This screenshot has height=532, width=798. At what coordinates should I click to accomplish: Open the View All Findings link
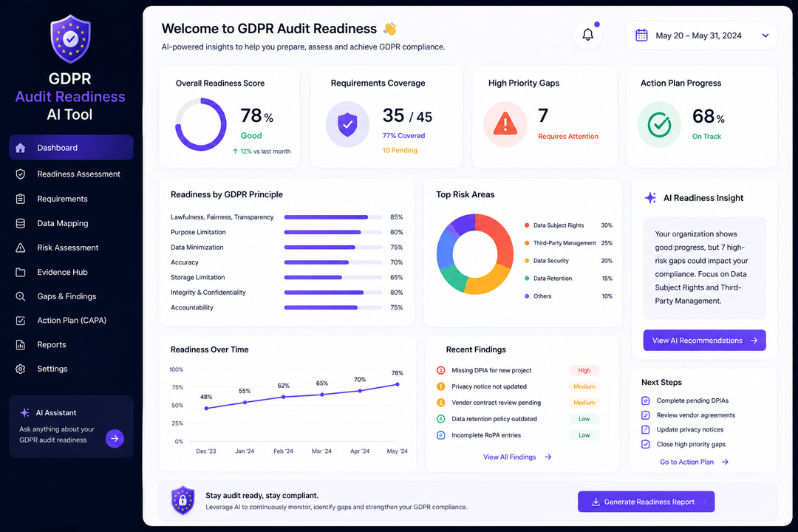[517, 457]
